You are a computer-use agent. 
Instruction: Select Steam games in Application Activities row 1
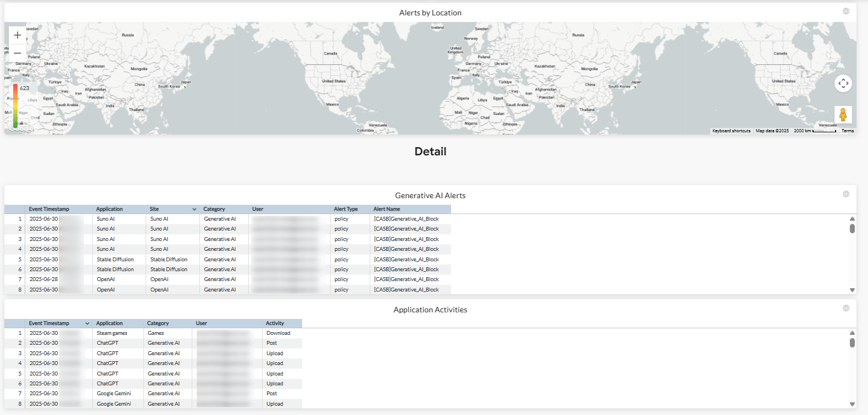[112, 333]
